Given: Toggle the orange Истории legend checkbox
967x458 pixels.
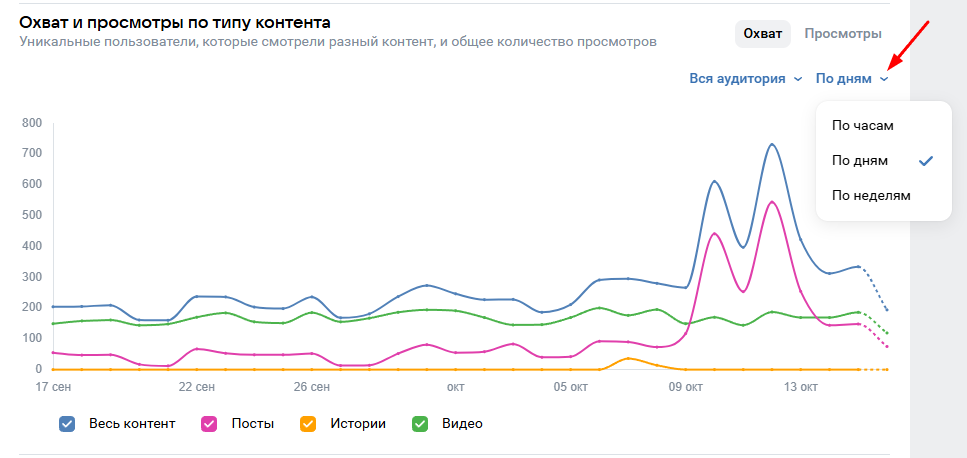Looking at the screenshot, I should (x=309, y=423).
